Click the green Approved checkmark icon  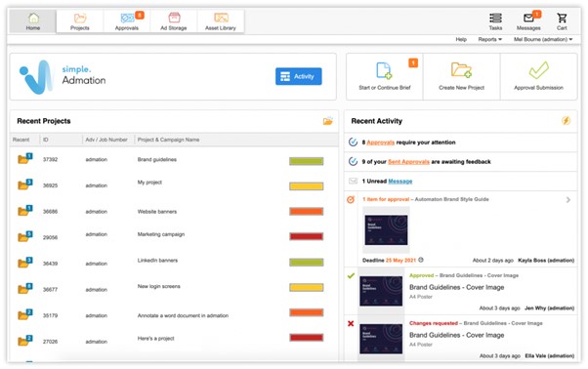[x=351, y=276]
